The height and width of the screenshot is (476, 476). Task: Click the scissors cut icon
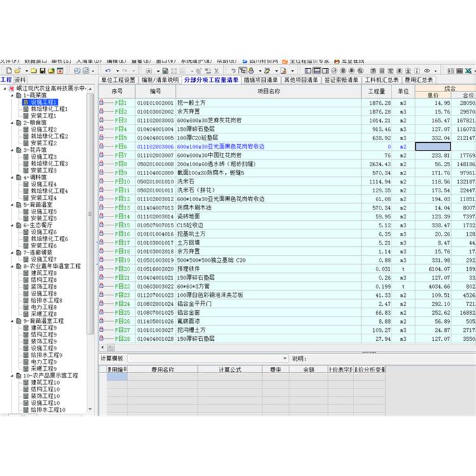tap(216, 70)
